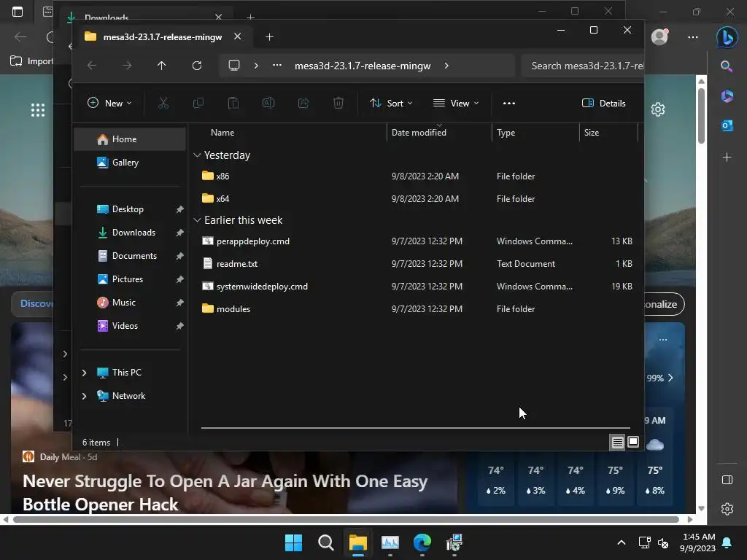Open the See more ellipsis in toolbar

pos(508,103)
